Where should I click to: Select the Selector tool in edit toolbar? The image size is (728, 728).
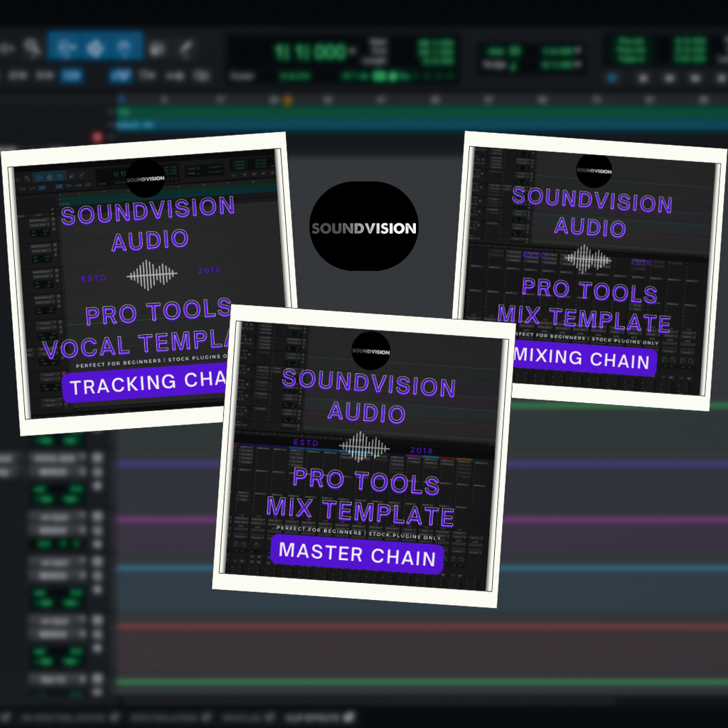[96, 48]
